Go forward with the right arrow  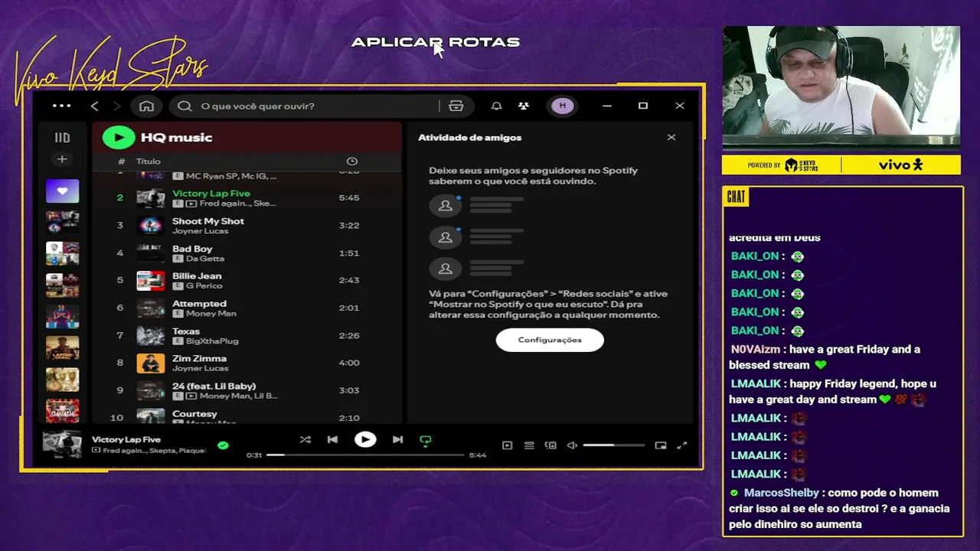[x=116, y=106]
